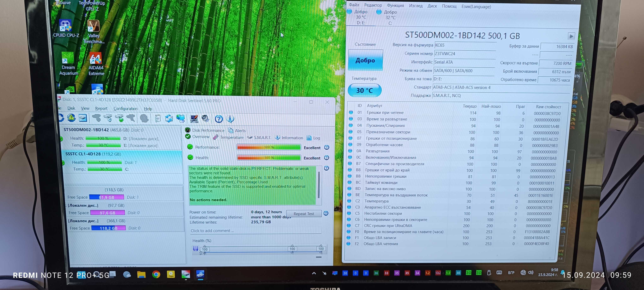The height and width of the screenshot is (290, 644).
Task: Click the monitor with pen configuration icon
Action: (x=194, y=119)
